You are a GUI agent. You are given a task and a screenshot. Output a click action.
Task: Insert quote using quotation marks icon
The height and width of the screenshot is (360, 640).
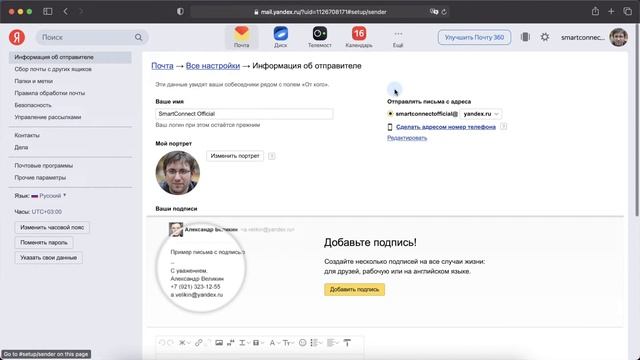[x=231, y=343]
